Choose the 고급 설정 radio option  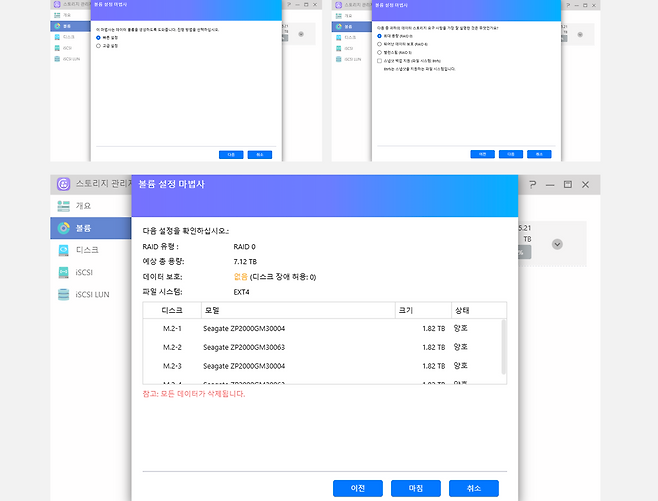pyautogui.click(x=98, y=46)
